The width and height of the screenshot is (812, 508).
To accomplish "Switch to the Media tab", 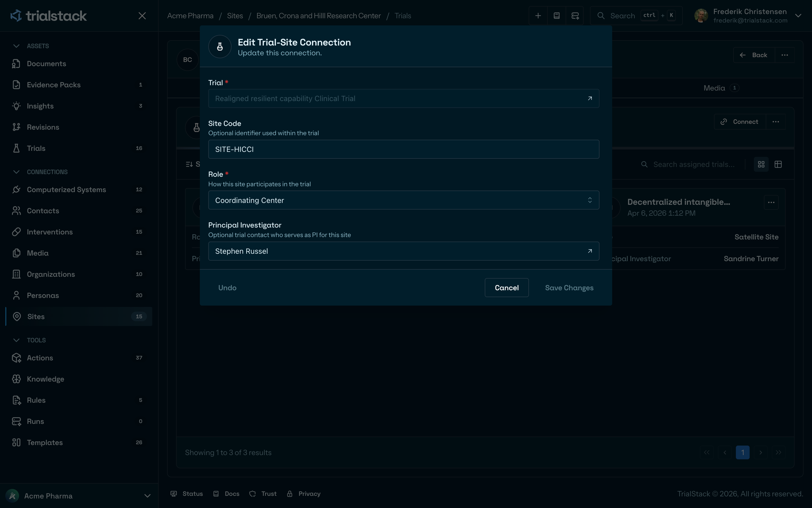I will pyautogui.click(x=721, y=88).
